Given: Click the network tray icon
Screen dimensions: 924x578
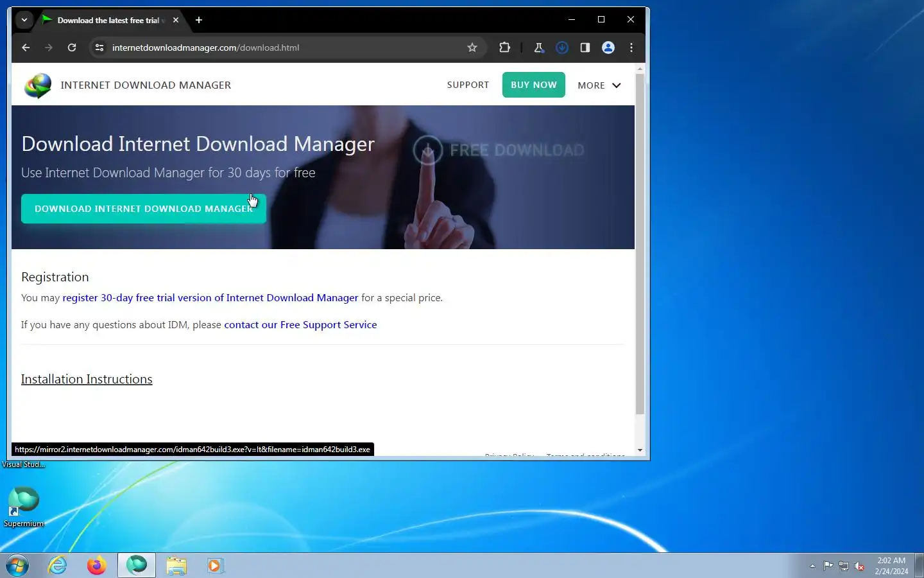Looking at the screenshot, I should coord(844,566).
